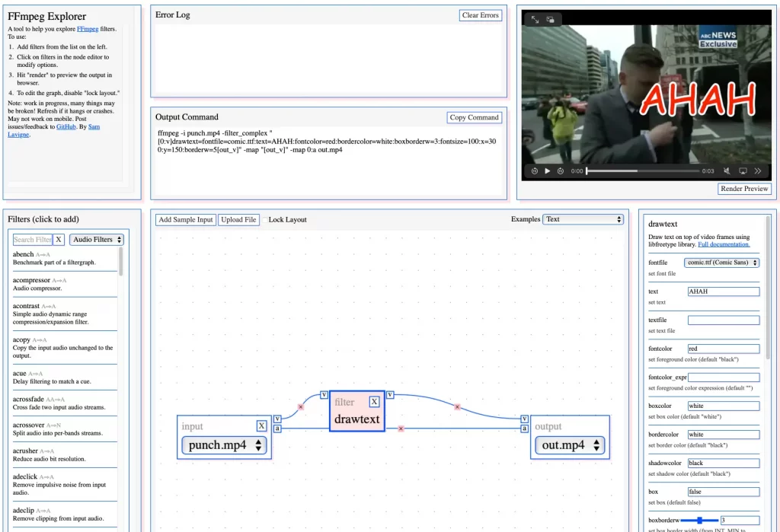
Task: Open the GitHub link
Action: pos(66,127)
